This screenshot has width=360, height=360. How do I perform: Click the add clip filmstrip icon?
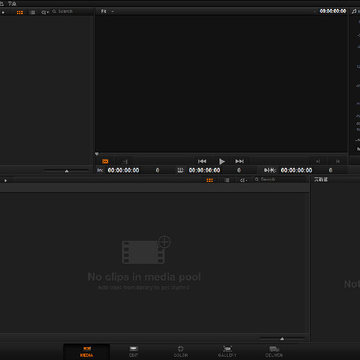(x=146, y=250)
